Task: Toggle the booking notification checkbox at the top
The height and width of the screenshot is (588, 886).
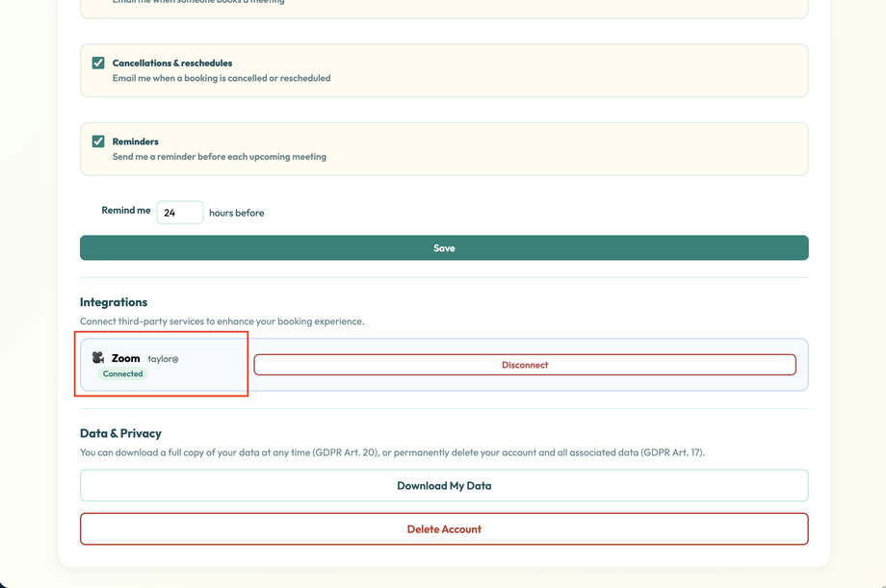Action: click(x=97, y=2)
